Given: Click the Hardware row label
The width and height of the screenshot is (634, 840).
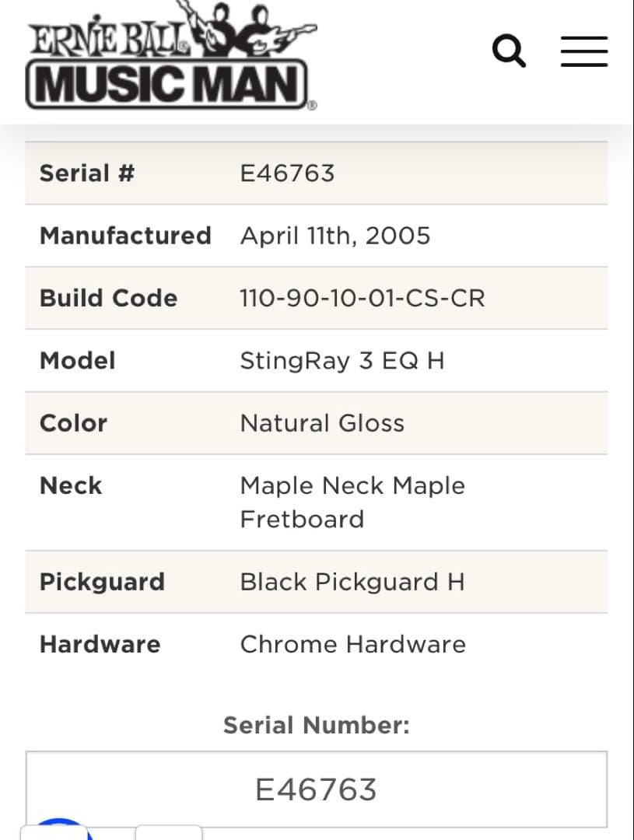Looking at the screenshot, I should pyautogui.click(x=100, y=644).
